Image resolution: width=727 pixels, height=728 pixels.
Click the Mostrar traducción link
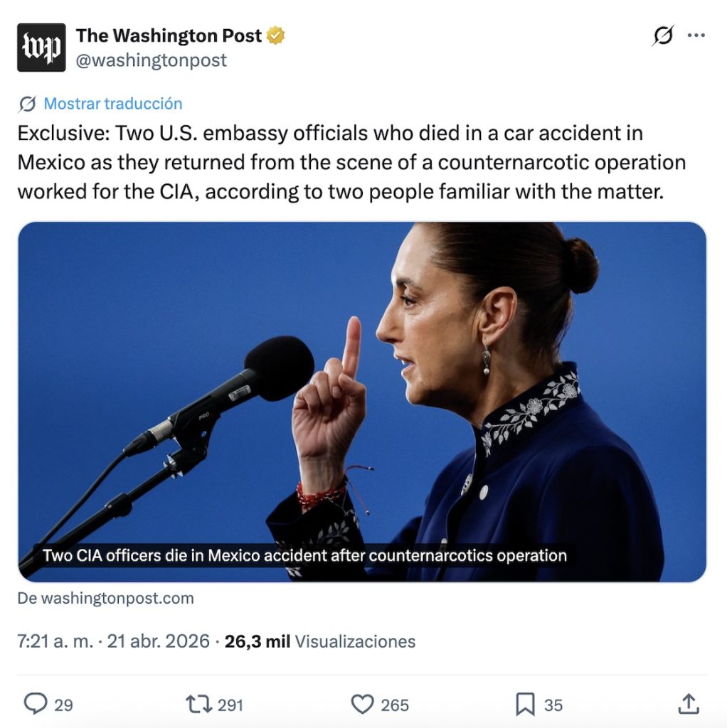(x=112, y=104)
